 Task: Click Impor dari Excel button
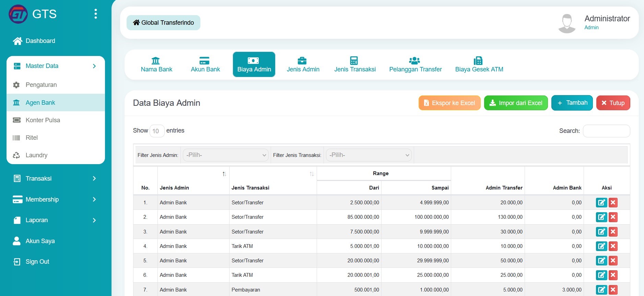point(516,103)
